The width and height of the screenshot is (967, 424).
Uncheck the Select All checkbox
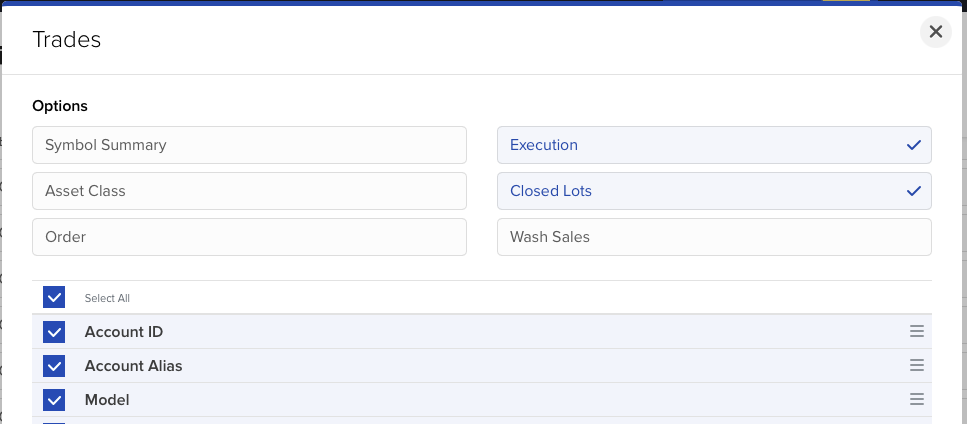pos(54,298)
